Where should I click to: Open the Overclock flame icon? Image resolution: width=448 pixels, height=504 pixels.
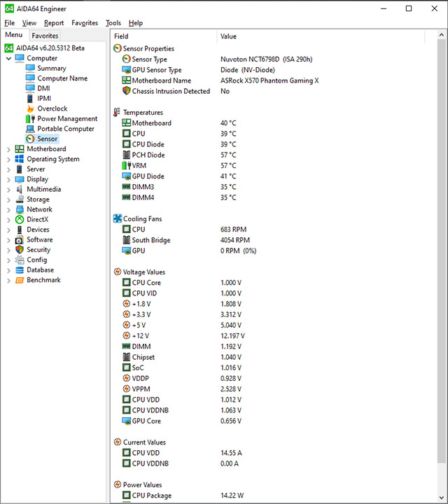click(x=30, y=108)
